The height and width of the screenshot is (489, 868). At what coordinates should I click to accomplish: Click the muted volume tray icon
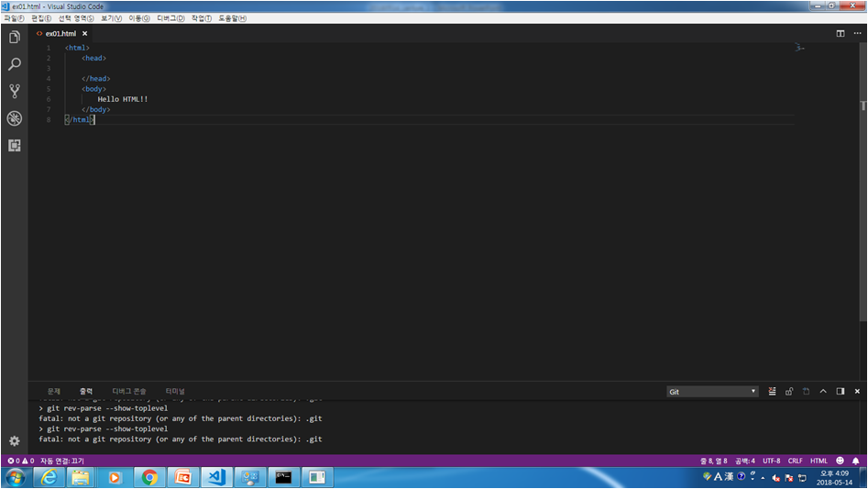pos(776,478)
